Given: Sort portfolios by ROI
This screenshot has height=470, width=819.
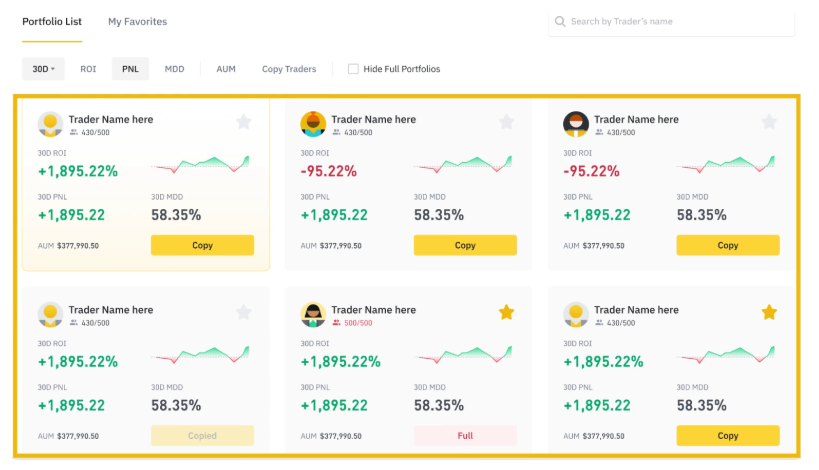Looking at the screenshot, I should point(88,69).
